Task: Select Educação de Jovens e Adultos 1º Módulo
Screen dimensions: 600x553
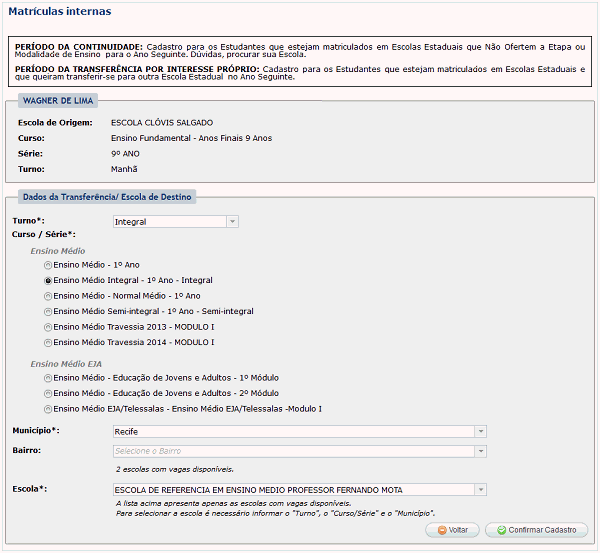Action: click(48, 378)
